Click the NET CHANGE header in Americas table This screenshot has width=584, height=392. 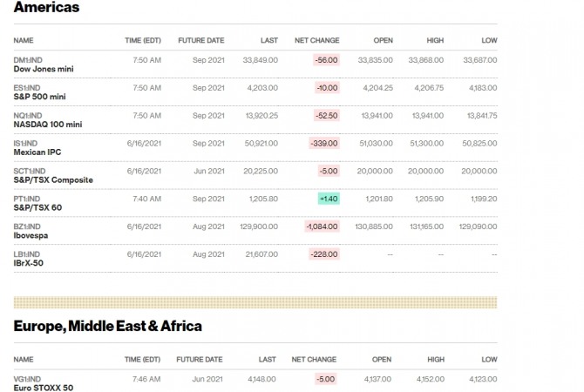tap(317, 40)
